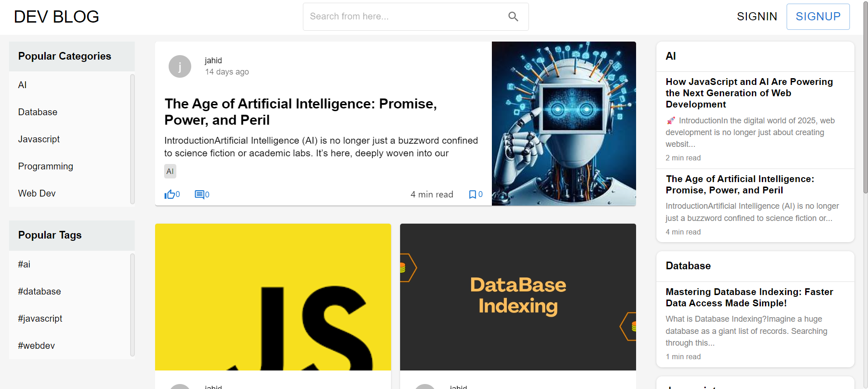Open 'Mastering Database Indexing' sidebar article
This screenshot has width=868, height=389.
pyautogui.click(x=749, y=297)
